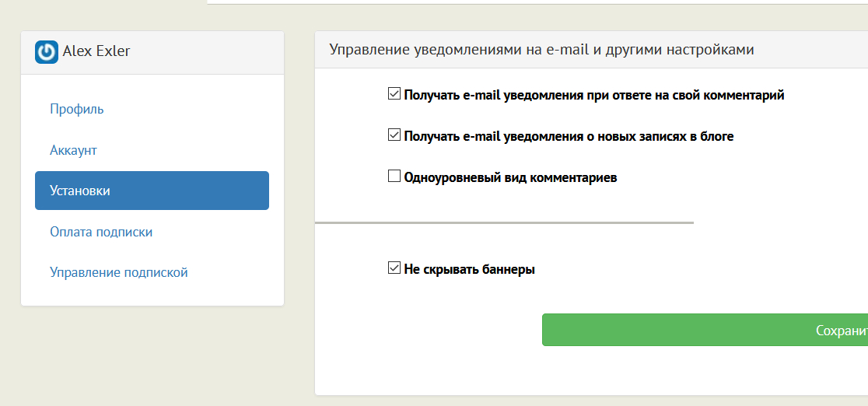Click the Не скрывать баннеры label text

point(469,270)
